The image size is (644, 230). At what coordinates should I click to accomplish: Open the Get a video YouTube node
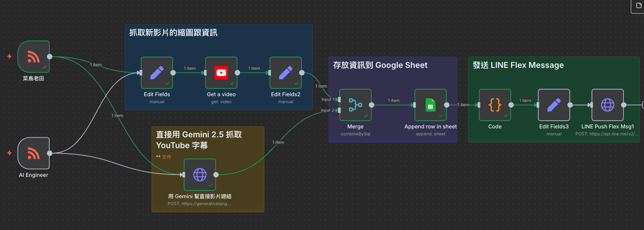[x=221, y=73]
